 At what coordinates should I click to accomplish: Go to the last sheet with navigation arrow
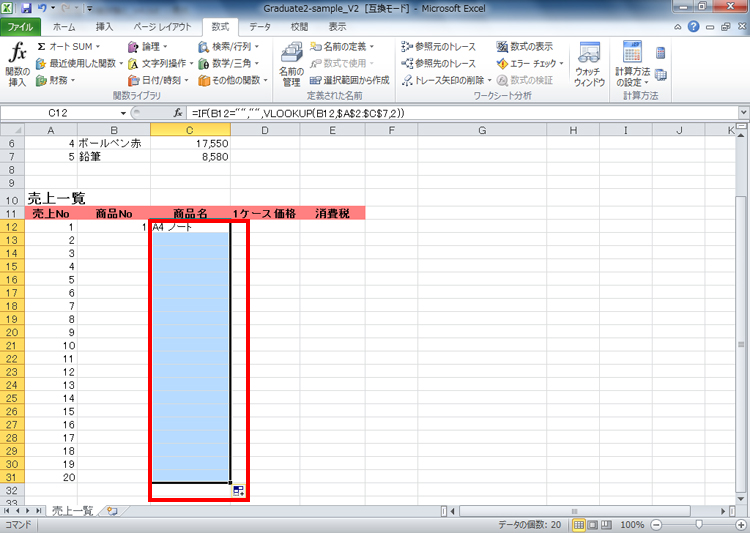click(x=38, y=511)
